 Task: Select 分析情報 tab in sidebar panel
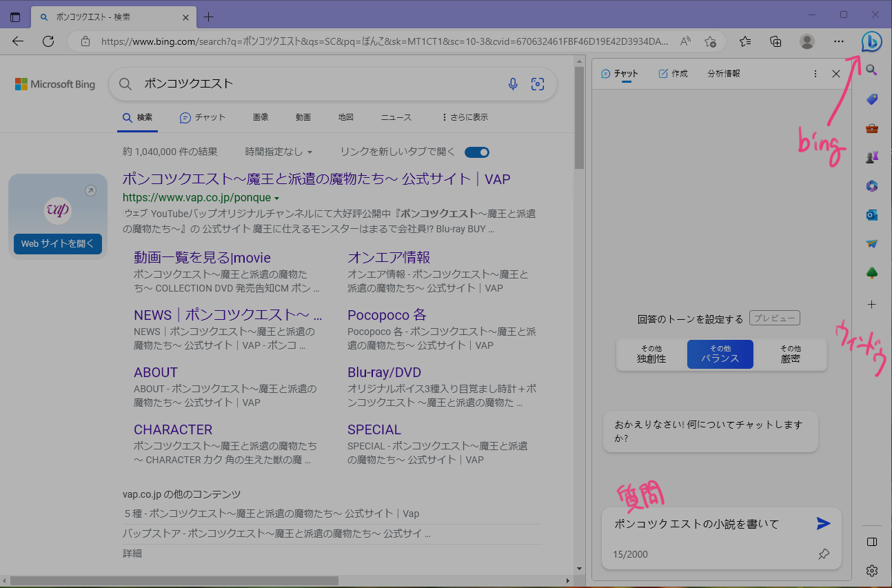[x=724, y=74]
